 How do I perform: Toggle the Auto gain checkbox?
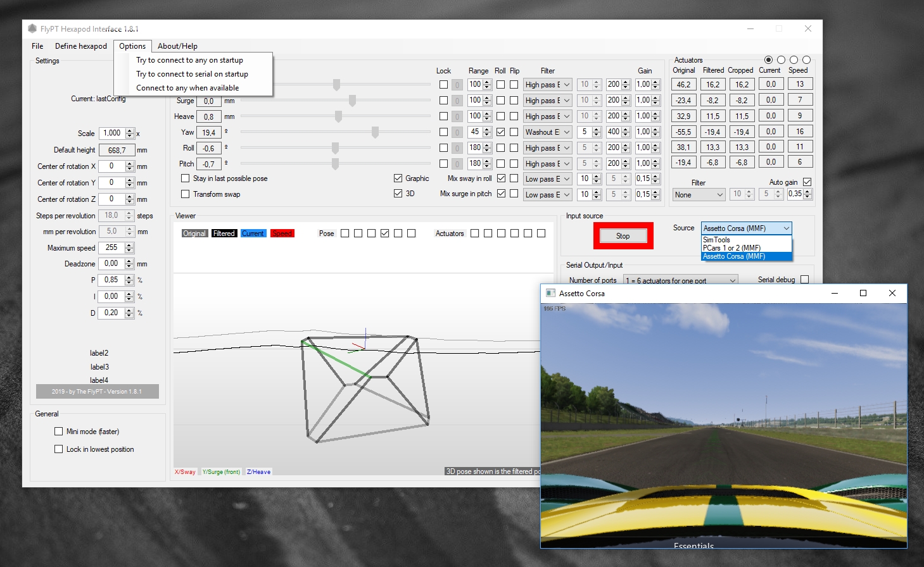point(807,182)
